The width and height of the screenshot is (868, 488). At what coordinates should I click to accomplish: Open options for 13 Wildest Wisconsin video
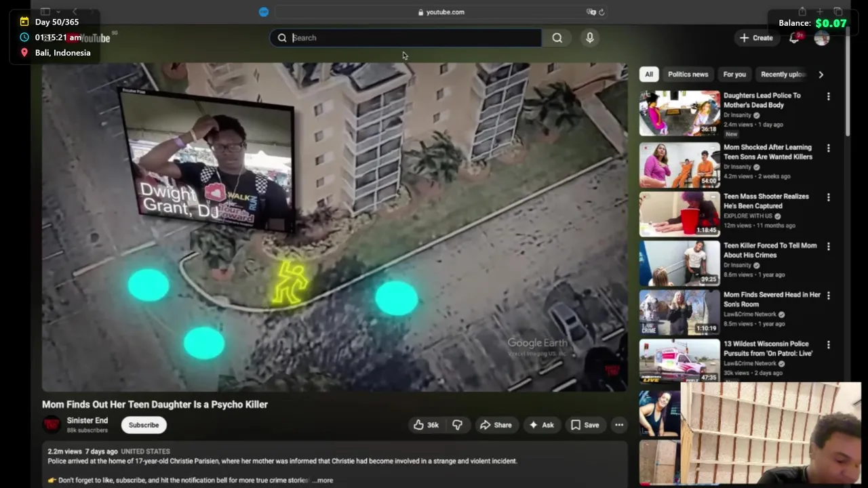(x=828, y=345)
